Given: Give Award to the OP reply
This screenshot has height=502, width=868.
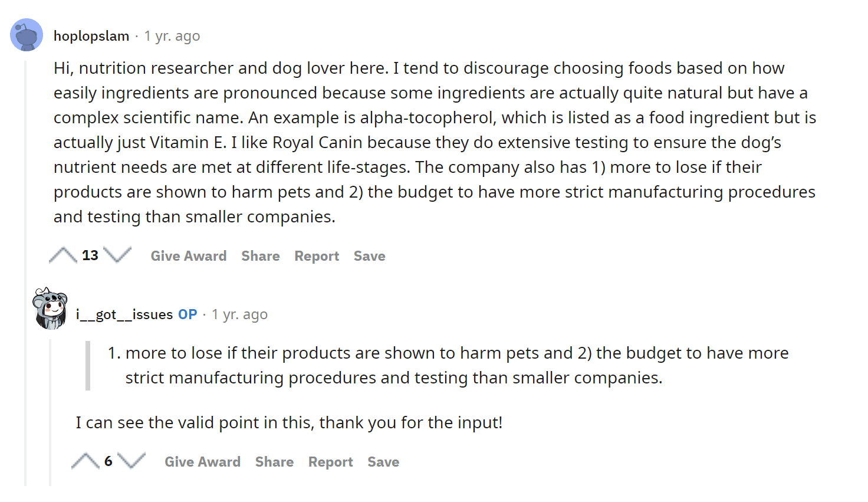Looking at the screenshot, I should click(202, 462).
